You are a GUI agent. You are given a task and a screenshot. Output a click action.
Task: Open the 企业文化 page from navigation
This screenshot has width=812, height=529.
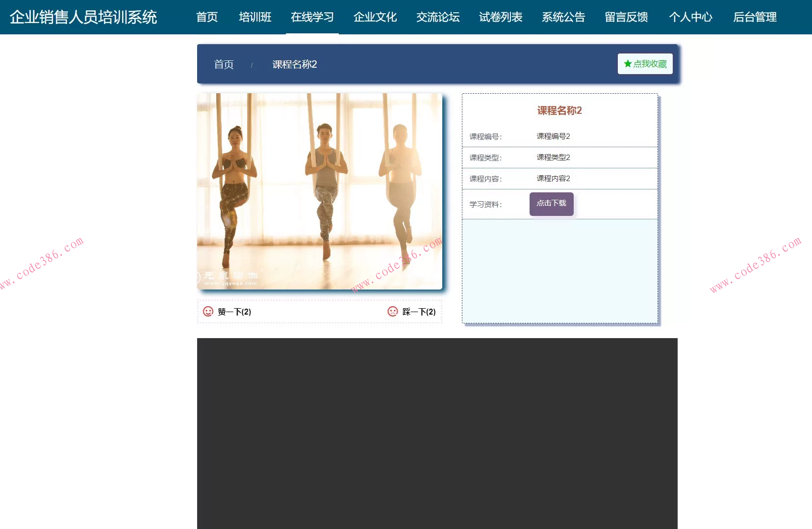[375, 17]
